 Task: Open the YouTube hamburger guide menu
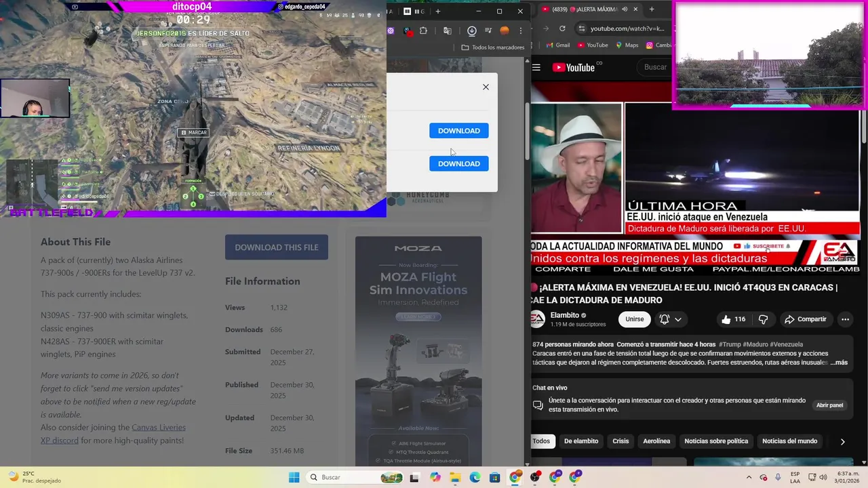pyautogui.click(x=536, y=67)
